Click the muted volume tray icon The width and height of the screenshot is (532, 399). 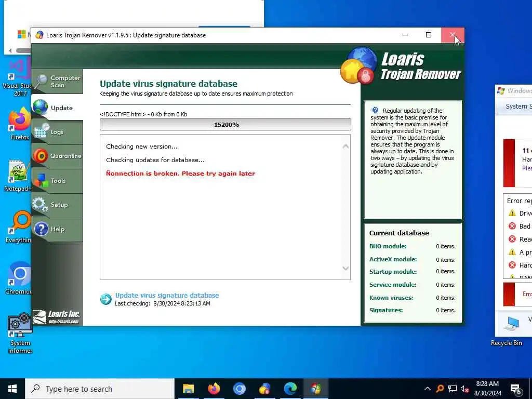(x=465, y=389)
